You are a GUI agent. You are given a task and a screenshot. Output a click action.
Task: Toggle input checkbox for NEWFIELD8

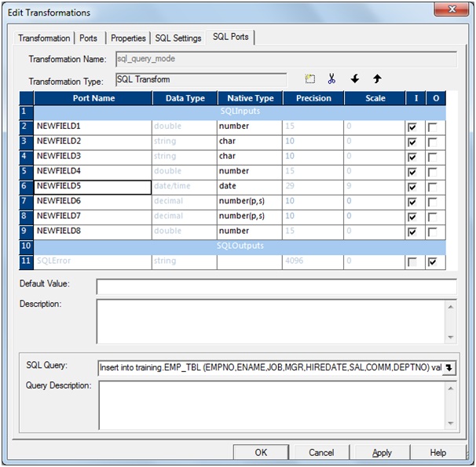[x=412, y=232]
